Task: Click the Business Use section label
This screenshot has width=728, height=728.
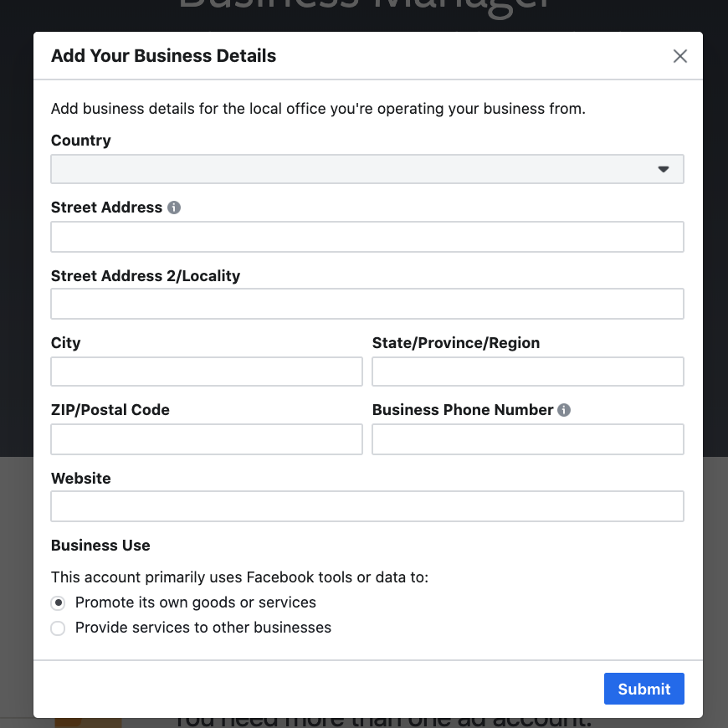Action: (100, 545)
